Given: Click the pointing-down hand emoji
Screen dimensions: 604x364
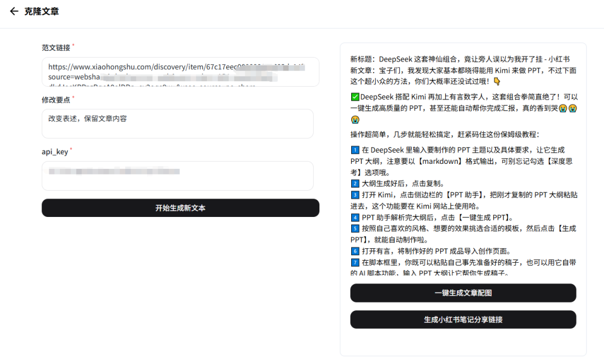Looking at the screenshot, I should click(497, 81).
